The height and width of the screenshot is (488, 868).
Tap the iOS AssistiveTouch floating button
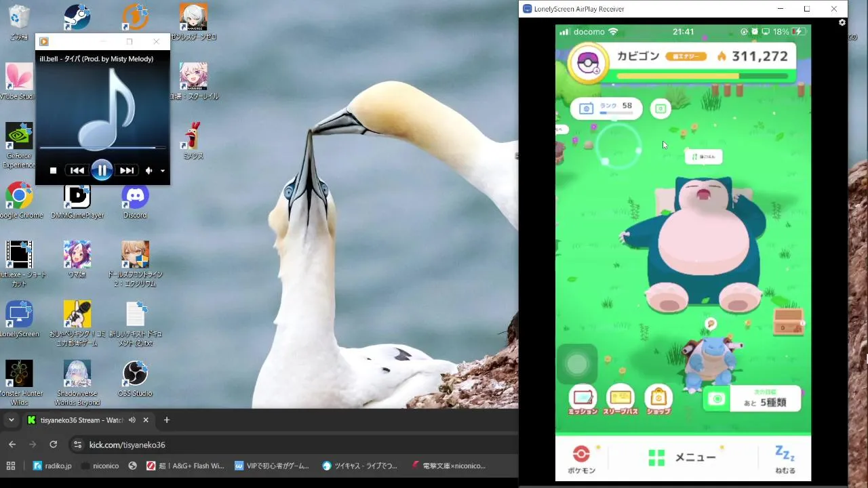[x=577, y=365]
